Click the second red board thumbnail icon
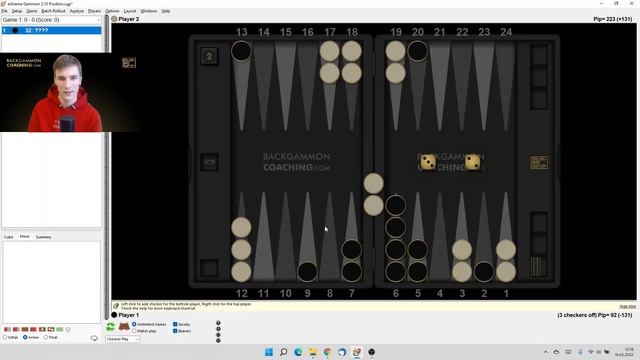 pos(16,329)
